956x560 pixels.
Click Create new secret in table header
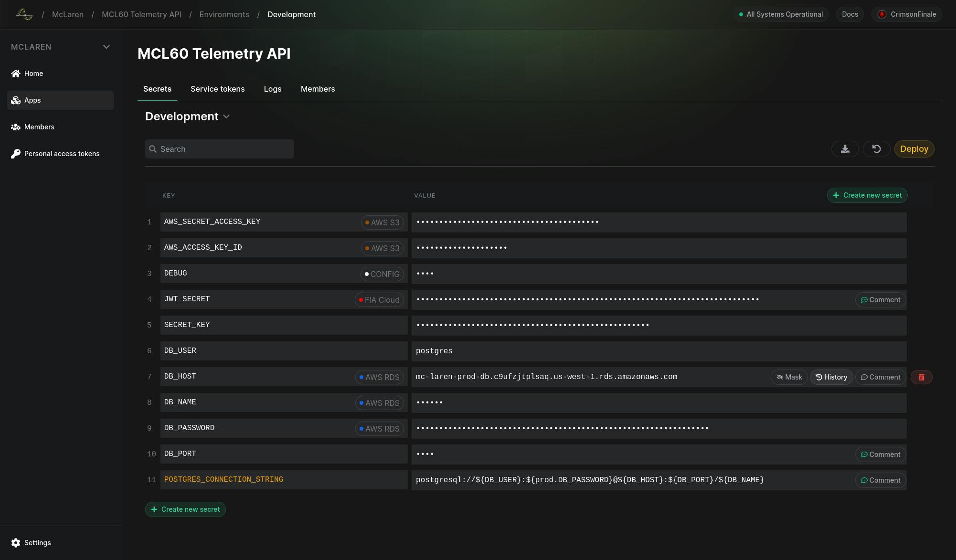click(867, 195)
